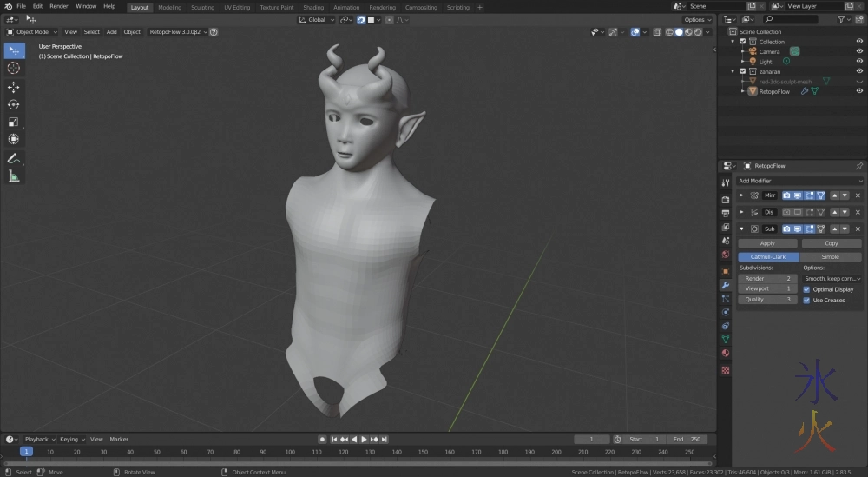Viewport: 868px width, 477px height.
Task: Open the Render menu
Action: point(59,6)
